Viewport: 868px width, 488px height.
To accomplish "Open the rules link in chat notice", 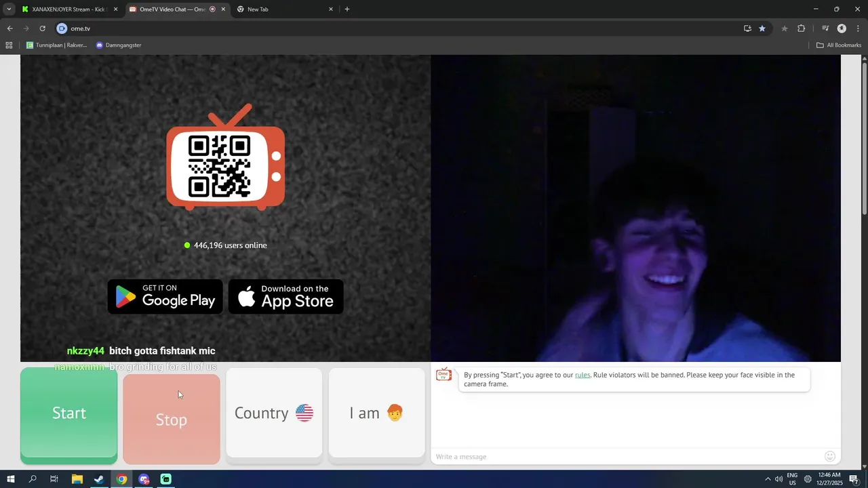I will coord(583,375).
